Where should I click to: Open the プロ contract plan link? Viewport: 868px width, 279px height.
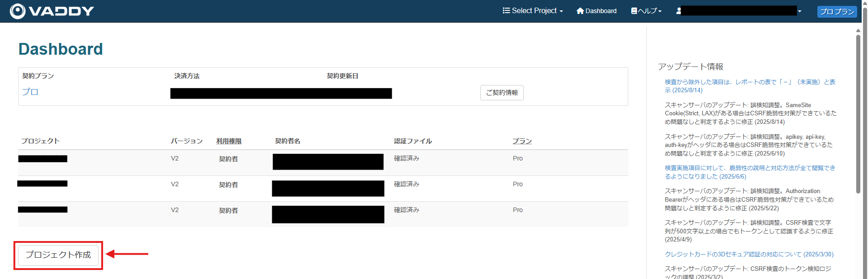30,92
